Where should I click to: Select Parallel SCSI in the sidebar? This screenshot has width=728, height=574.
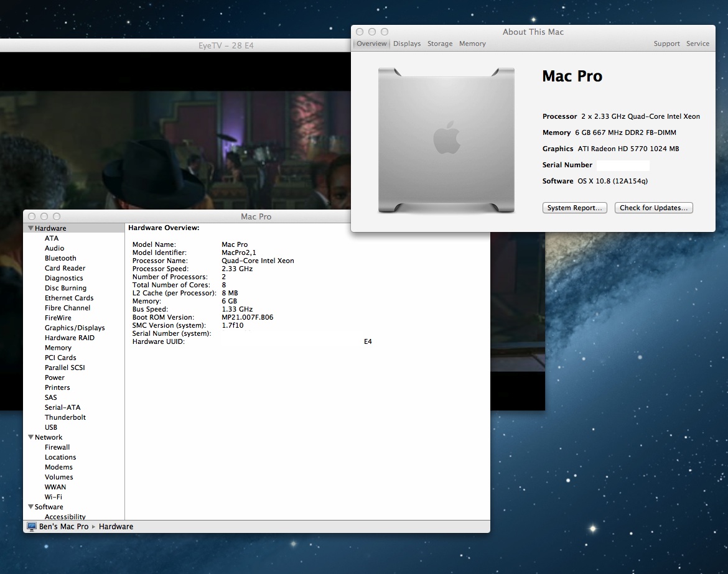point(65,368)
